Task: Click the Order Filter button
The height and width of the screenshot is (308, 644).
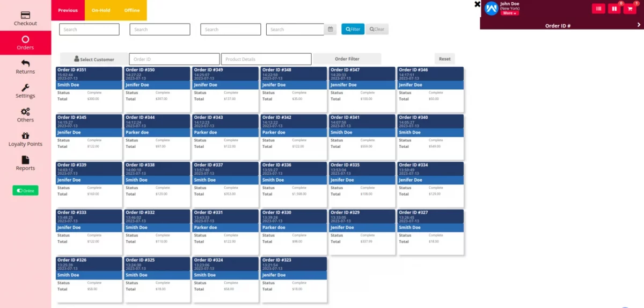Action: (347, 59)
